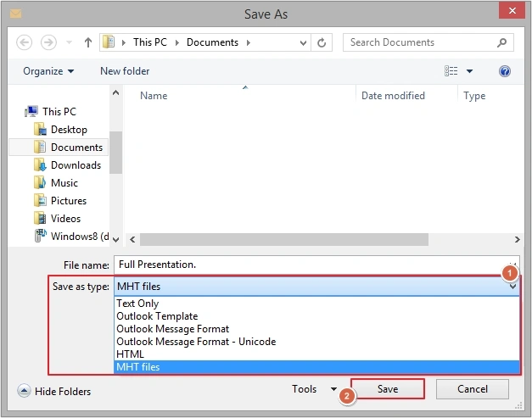Click the horizontal scrollbar thumb in the file list
The width and height of the screenshot is (532, 418).
[x=284, y=240]
